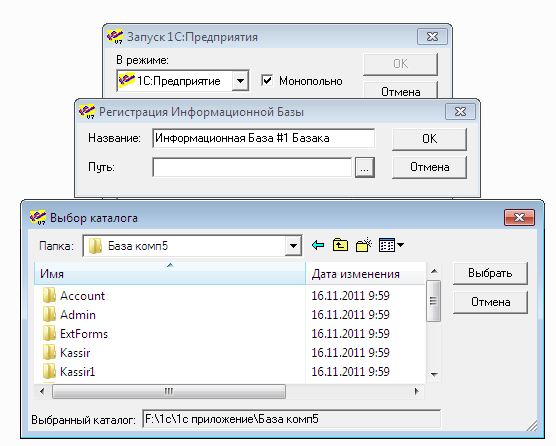
Task: Expand the Папка folder dropdown
Action: point(293,245)
